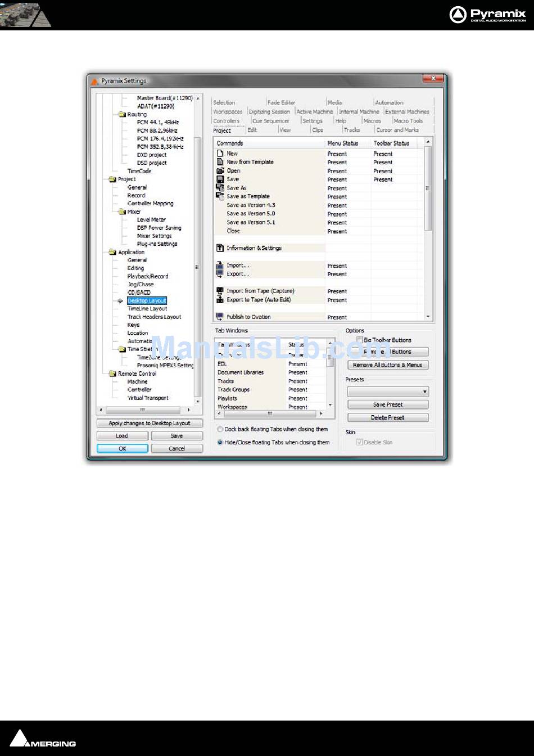The width and height of the screenshot is (534, 756).
Task: Collapse the Application folder in the tree
Action: tap(112, 252)
